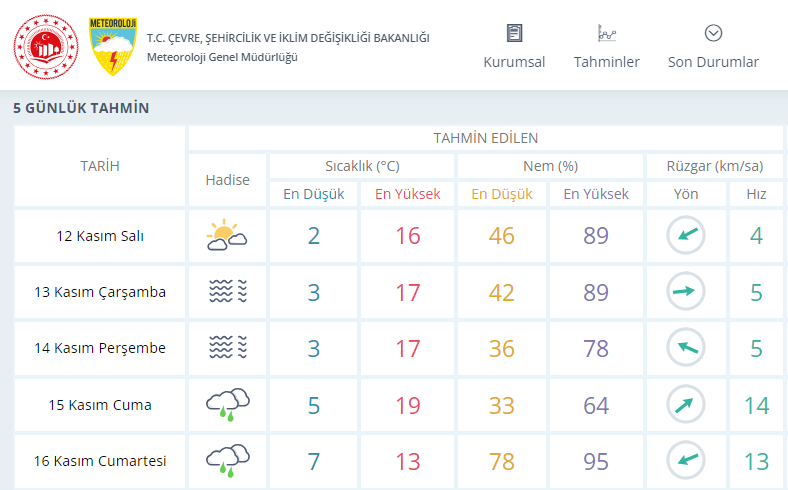Select the 16 Kasım Cumartesi date cell

coord(100,461)
